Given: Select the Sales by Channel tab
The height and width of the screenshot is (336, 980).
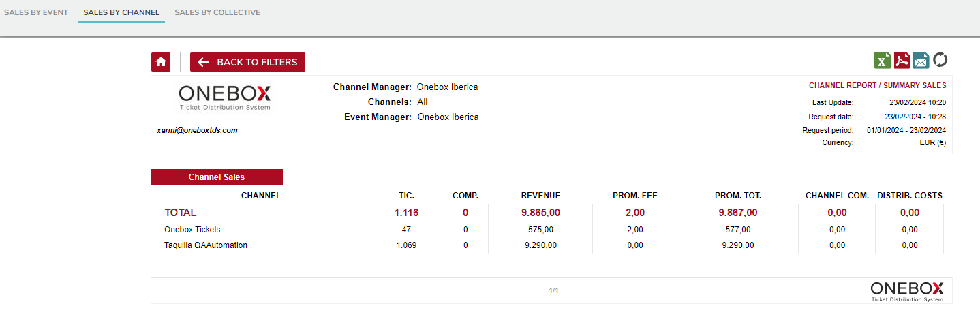Looking at the screenshot, I should point(121,12).
